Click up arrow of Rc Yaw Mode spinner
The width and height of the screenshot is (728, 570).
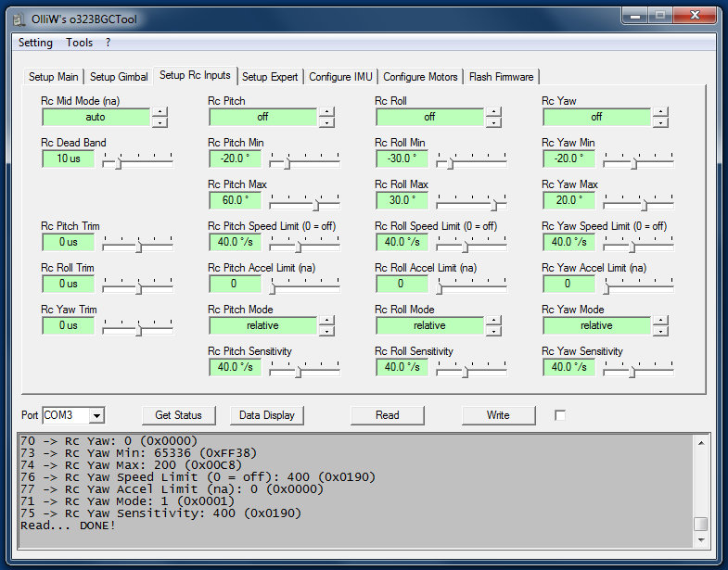(x=660, y=321)
